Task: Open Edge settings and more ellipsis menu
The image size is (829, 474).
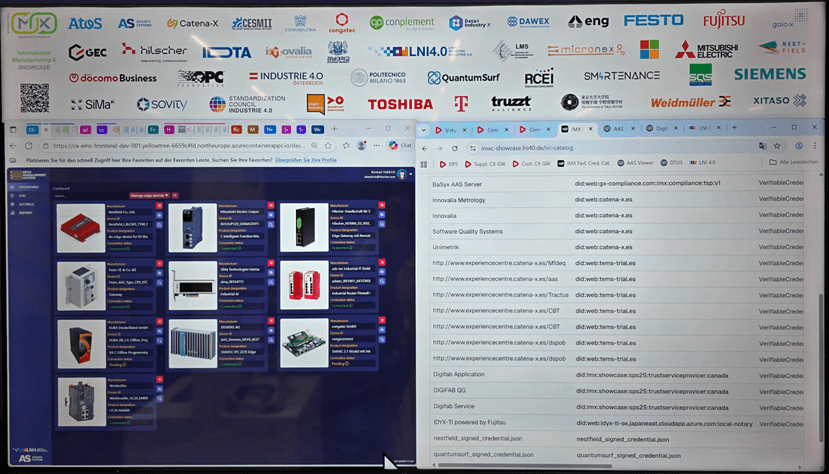Action: tap(376, 145)
